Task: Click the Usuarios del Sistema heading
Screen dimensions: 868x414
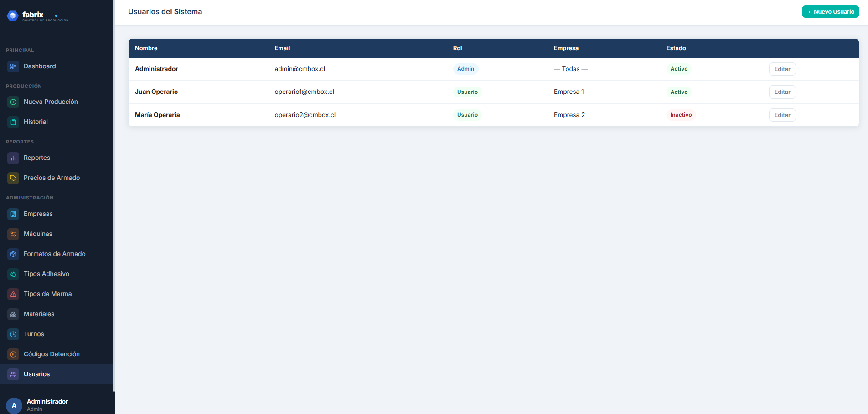Action: click(165, 12)
